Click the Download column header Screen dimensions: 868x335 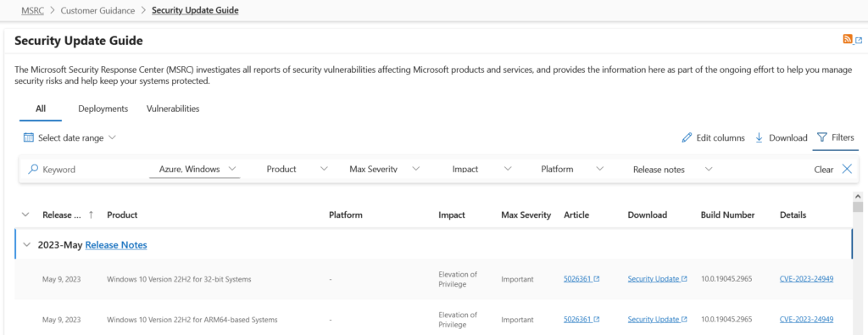pos(647,215)
